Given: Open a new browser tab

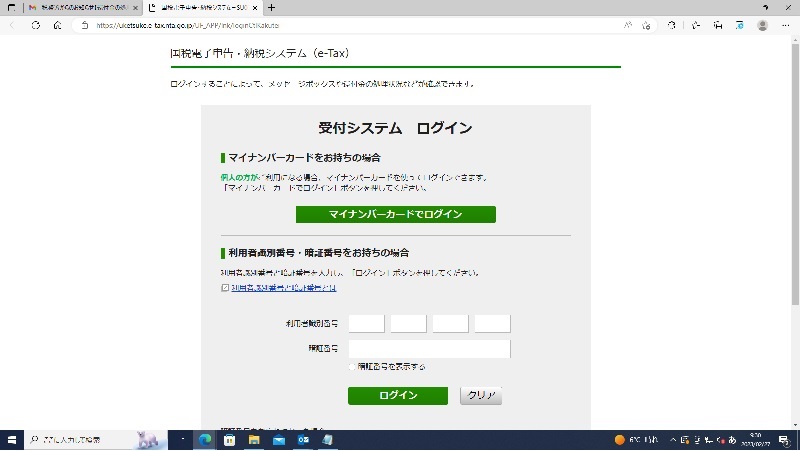Looking at the screenshot, I should (271, 8).
